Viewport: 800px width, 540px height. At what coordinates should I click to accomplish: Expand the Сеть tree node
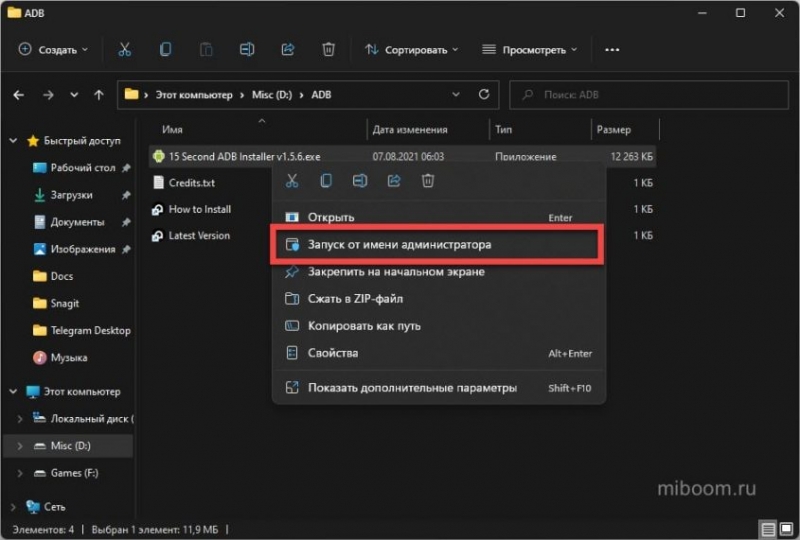pyautogui.click(x=13, y=507)
